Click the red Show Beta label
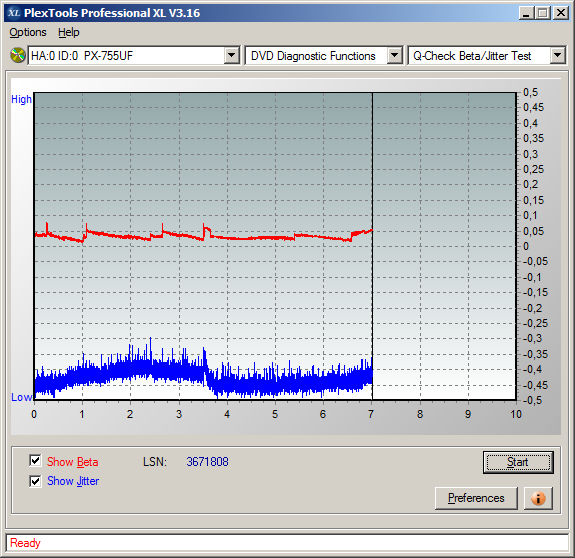This screenshot has height=558, width=575. 73,462
